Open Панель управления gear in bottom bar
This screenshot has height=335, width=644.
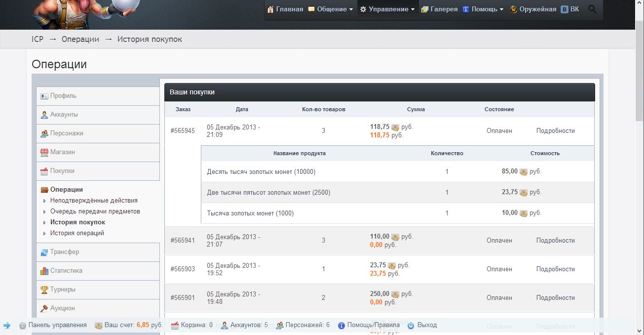(52, 325)
